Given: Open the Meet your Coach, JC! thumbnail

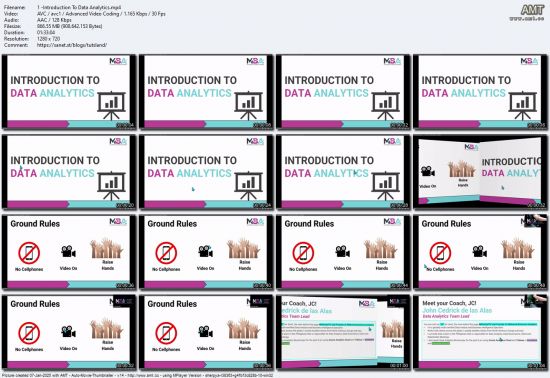Looking at the screenshot, I should (x=480, y=332).
